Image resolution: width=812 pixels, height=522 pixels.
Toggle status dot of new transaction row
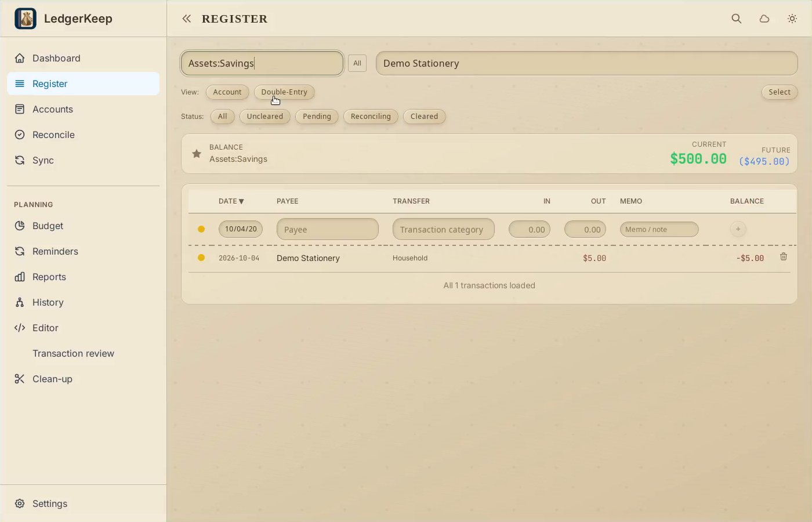[x=201, y=229]
